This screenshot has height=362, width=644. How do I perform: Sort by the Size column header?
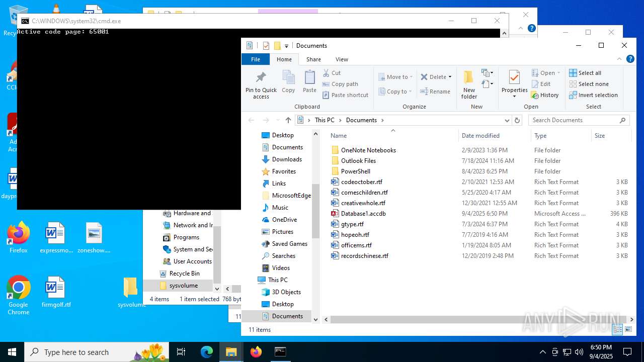tap(611, 136)
